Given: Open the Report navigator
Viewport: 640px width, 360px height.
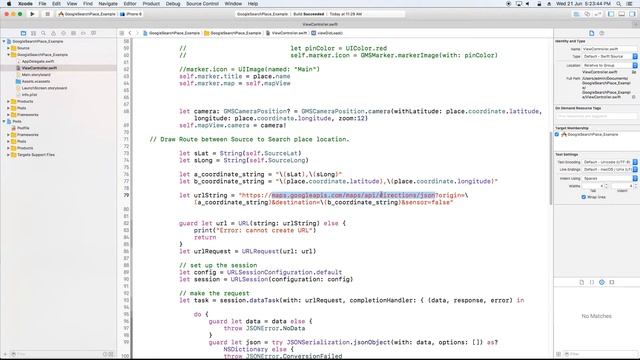Looking at the screenshot, I should [x=93, y=33].
